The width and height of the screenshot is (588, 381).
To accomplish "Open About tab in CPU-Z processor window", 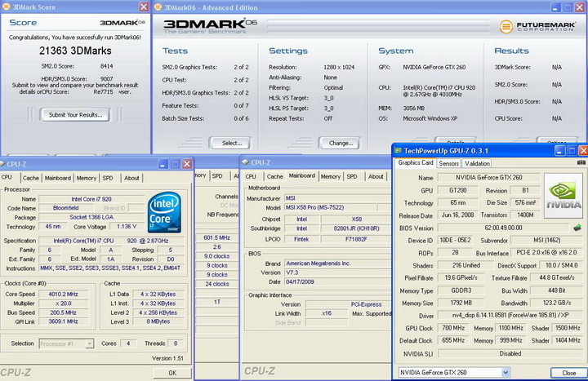I will (131, 178).
